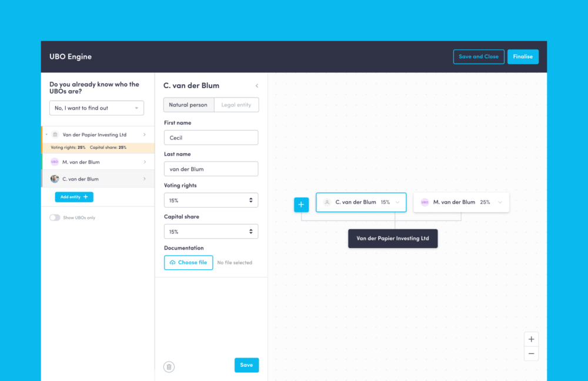This screenshot has width=588, height=381.
Task: Adjust the Voting rights 15% stepper arrows
Action: coord(251,200)
